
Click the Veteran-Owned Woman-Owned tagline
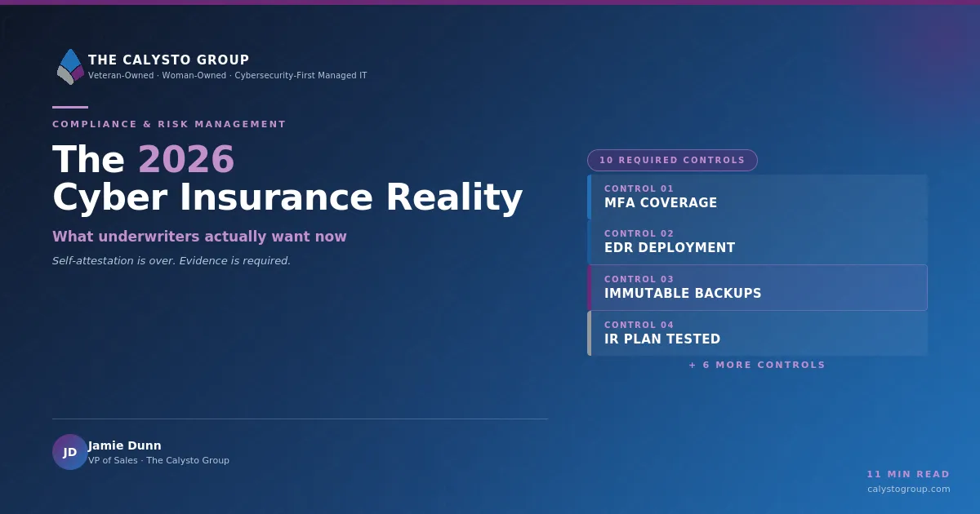click(228, 75)
